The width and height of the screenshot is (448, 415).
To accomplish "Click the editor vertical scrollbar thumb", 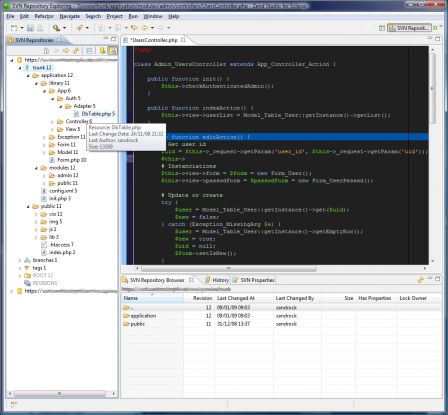I will click(x=432, y=89).
